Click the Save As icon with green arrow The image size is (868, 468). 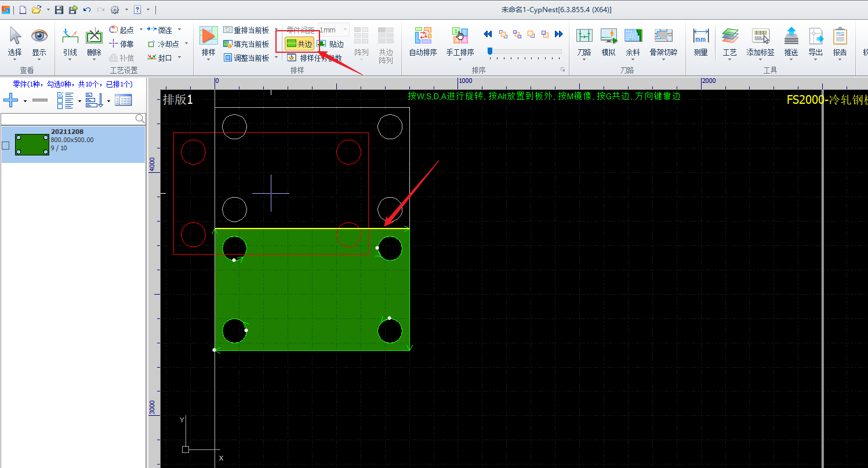pos(73,10)
